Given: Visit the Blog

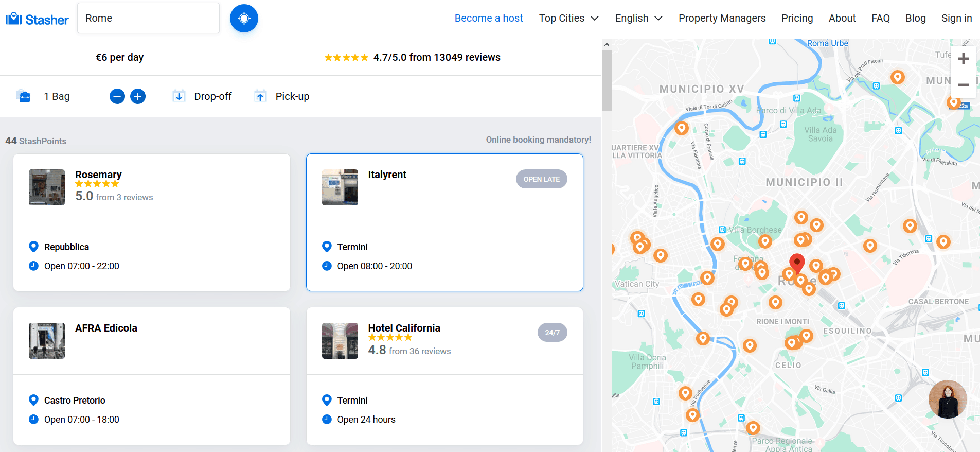Looking at the screenshot, I should pyautogui.click(x=915, y=18).
